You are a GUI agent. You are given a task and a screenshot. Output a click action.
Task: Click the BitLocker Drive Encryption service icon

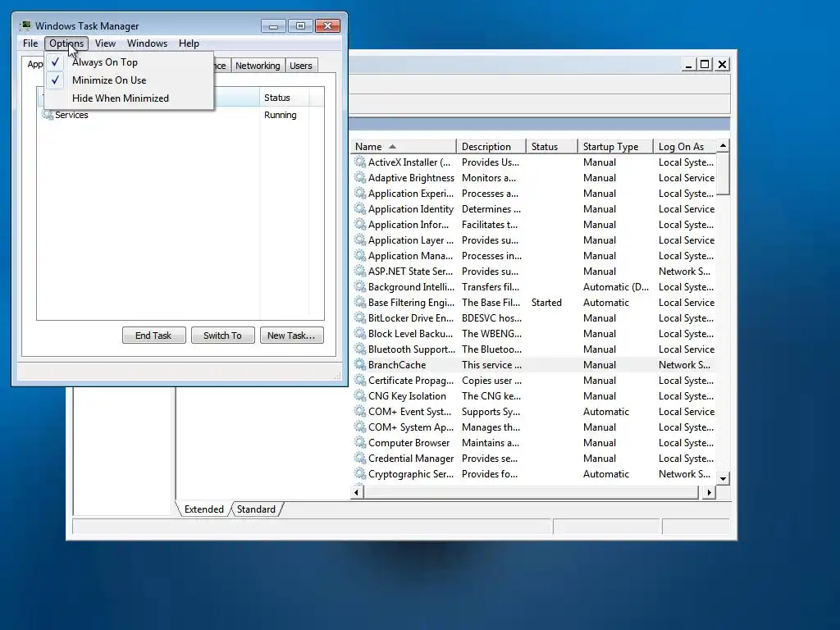coord(360,317)
